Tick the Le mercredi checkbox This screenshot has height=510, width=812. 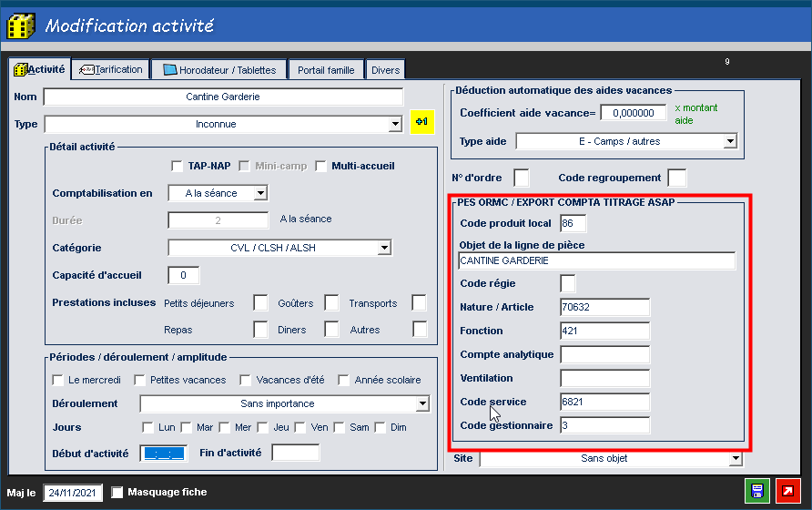tap(58, 380)
